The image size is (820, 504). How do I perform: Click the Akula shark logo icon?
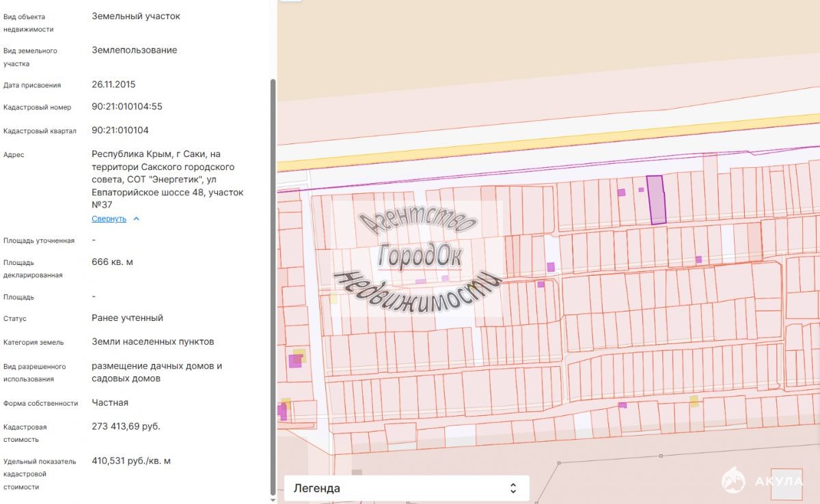[x=734, y=481]
